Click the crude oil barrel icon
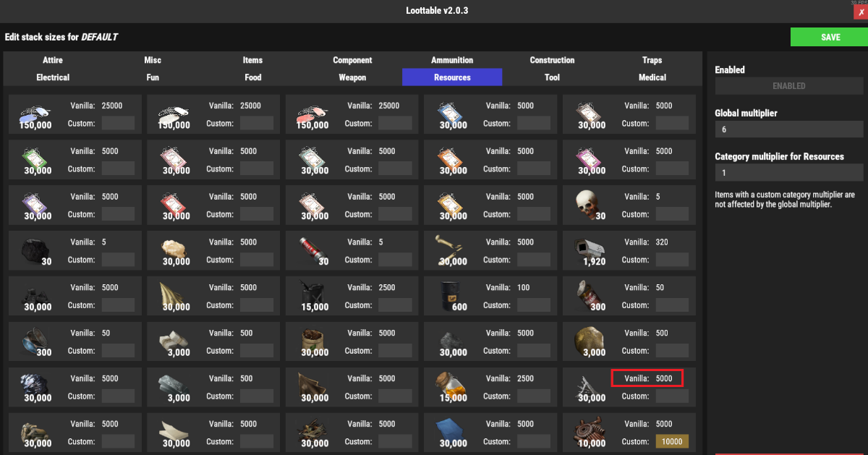 tap(451, 294)
